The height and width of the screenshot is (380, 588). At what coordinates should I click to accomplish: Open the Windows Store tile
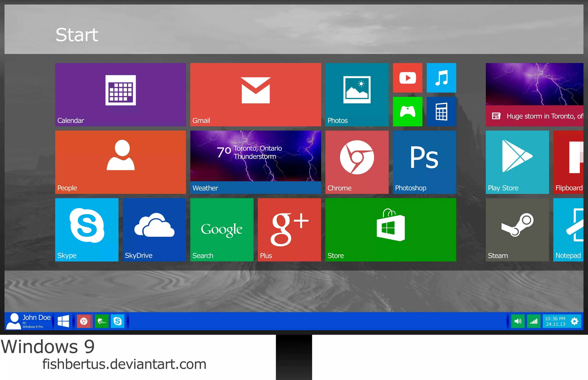coord(390,229)
